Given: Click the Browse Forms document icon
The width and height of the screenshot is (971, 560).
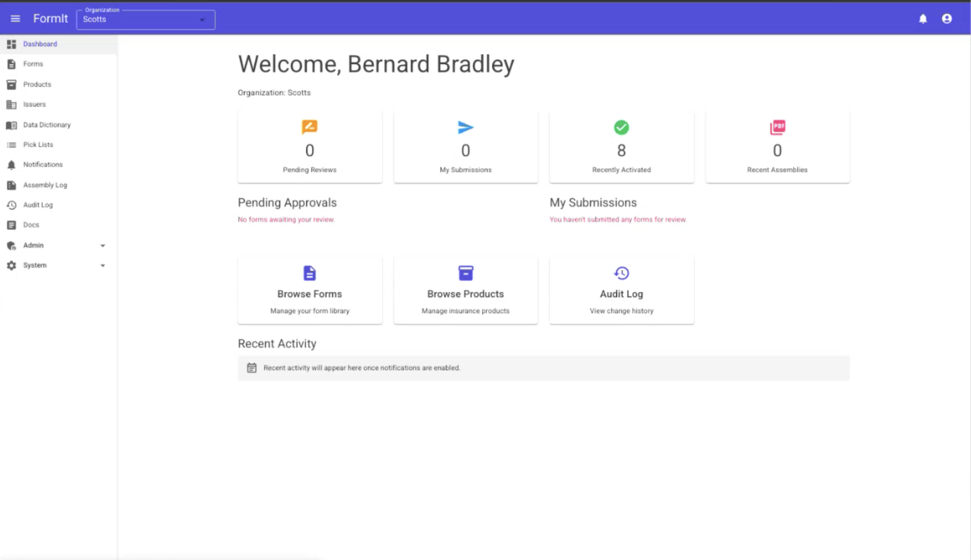Looking at the screenshot, I should coord(310,273).
